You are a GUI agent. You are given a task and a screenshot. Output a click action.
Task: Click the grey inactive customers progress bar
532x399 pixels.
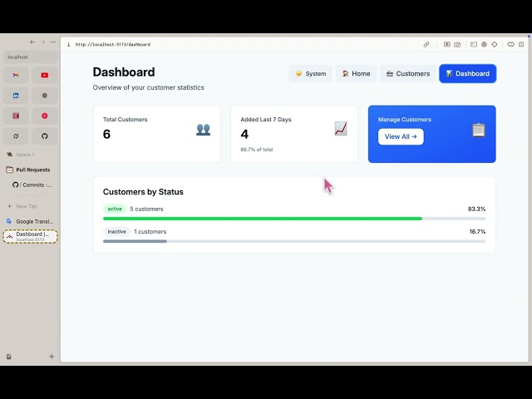point(135,241)
